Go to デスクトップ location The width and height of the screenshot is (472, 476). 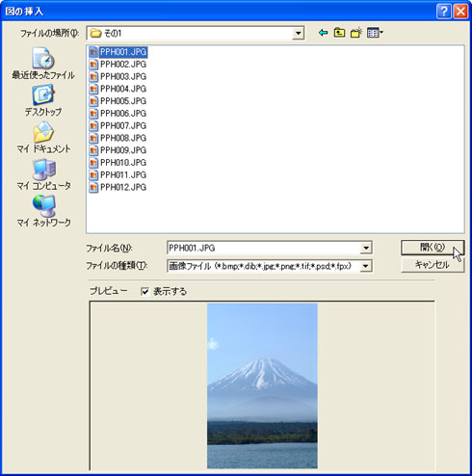tap(43, 100)
